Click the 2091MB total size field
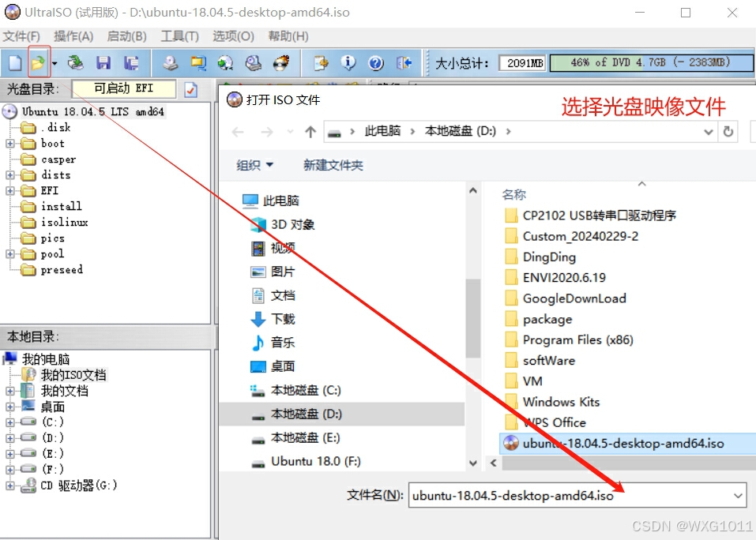Viewport: 756px width, 540px height. point(523,63)
